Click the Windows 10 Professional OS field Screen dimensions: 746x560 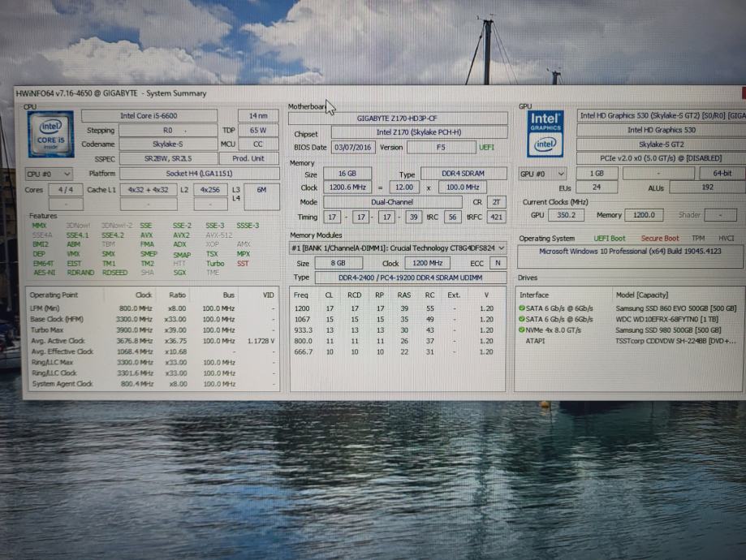(x=630, y=252)
